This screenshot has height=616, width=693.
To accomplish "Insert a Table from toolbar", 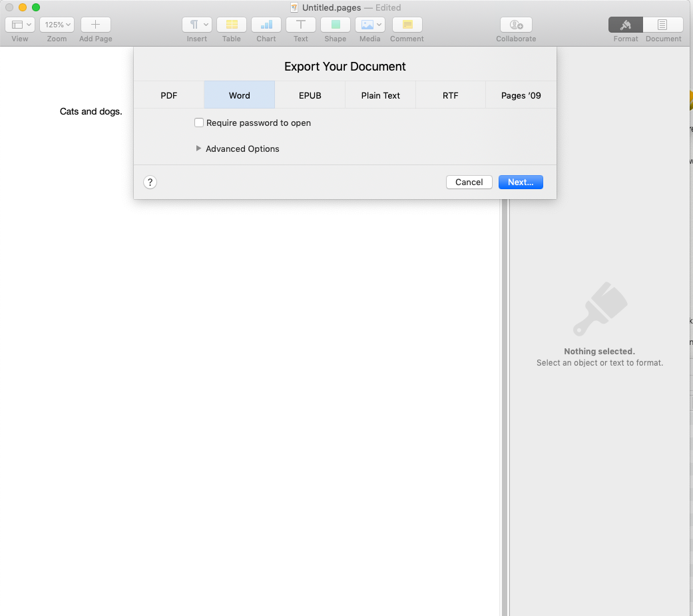I will coord(232,25).
